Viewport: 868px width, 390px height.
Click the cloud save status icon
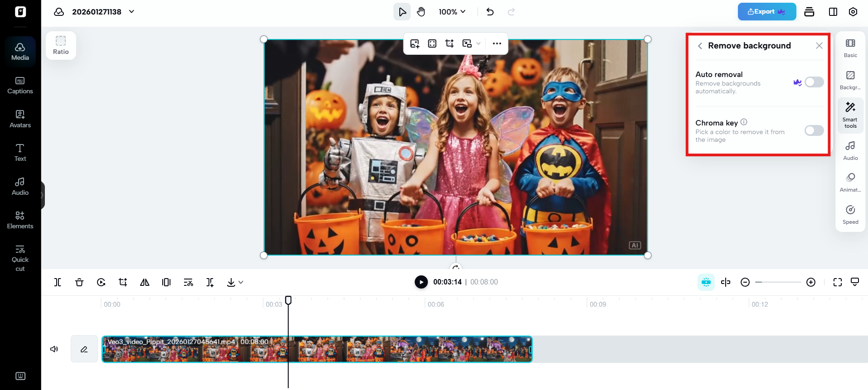pos(59,12)
